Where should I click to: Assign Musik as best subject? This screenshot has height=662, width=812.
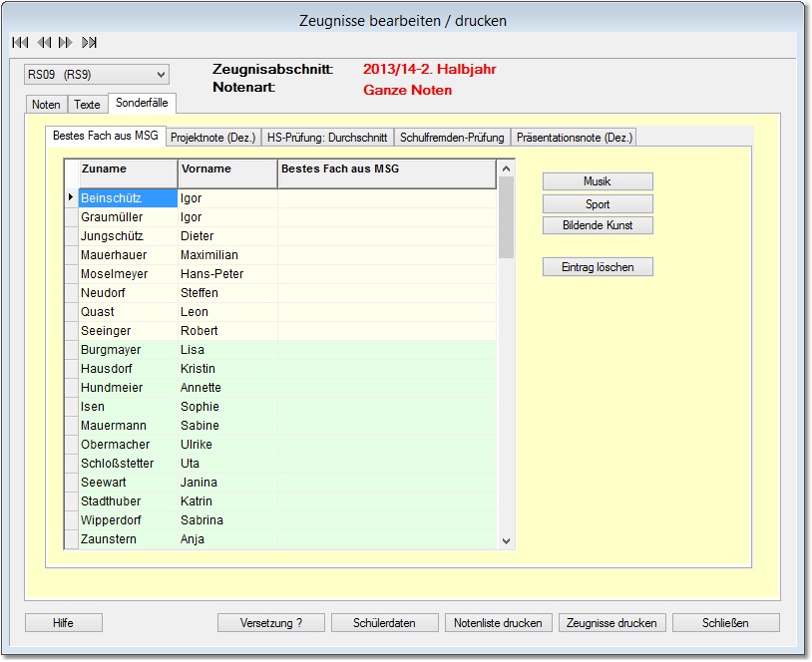pyautogui.click(x=598, y=181)
